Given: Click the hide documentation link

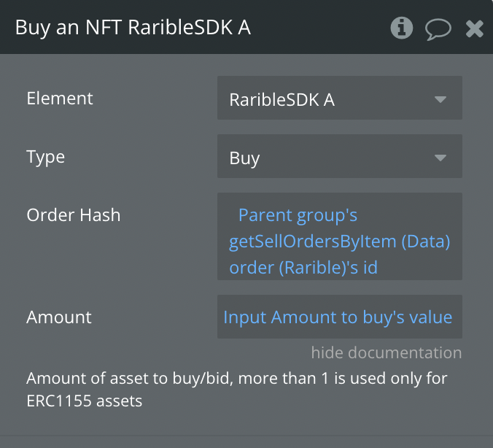Looking at the screenshot, I should (386, 352).
